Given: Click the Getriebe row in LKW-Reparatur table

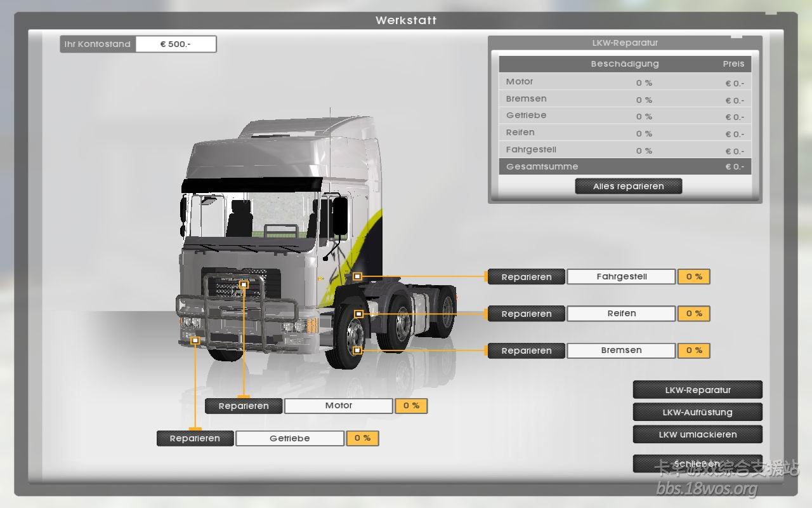Looking at the screenshot, I should pos(625,116).
